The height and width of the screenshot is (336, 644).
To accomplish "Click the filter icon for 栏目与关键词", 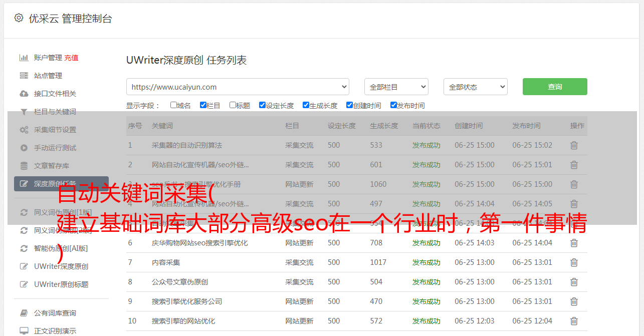I will point(24,112).
